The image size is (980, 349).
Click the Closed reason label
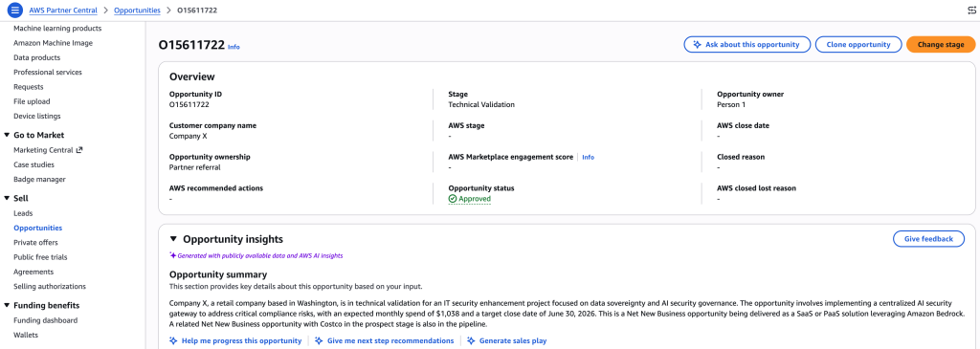(x=742, y=157)
